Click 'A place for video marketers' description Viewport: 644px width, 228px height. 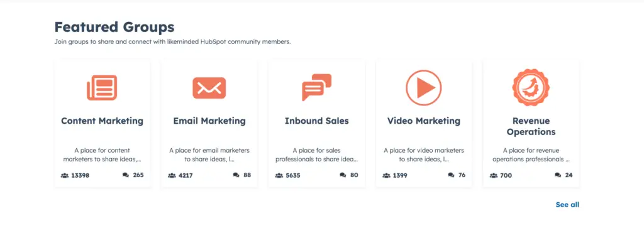(424, 155)
